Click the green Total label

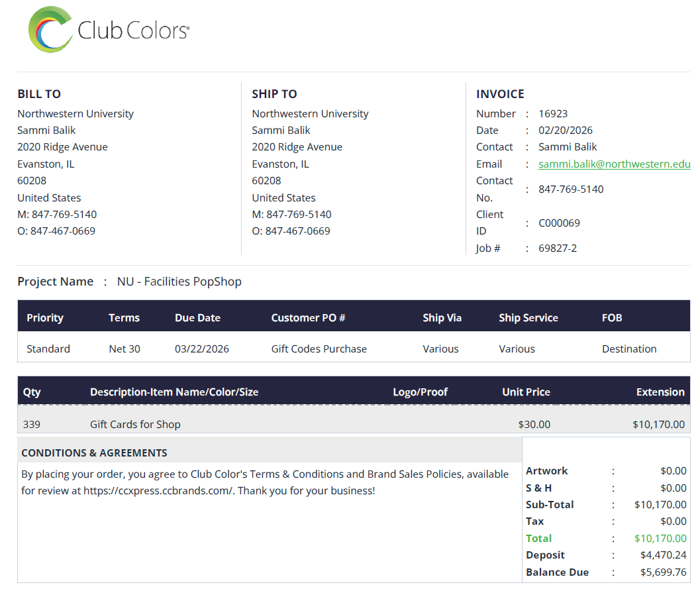(x=539, y=538)
